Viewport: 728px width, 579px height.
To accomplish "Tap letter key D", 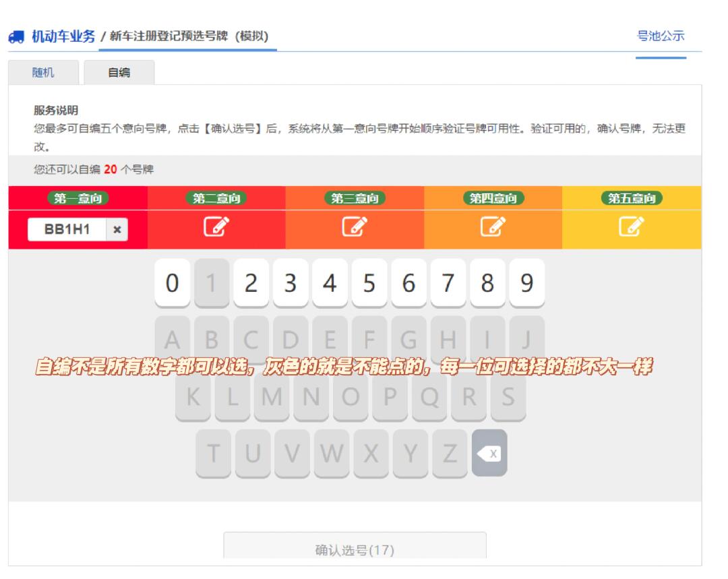I will pyautogui.click(x=291, y=340).
